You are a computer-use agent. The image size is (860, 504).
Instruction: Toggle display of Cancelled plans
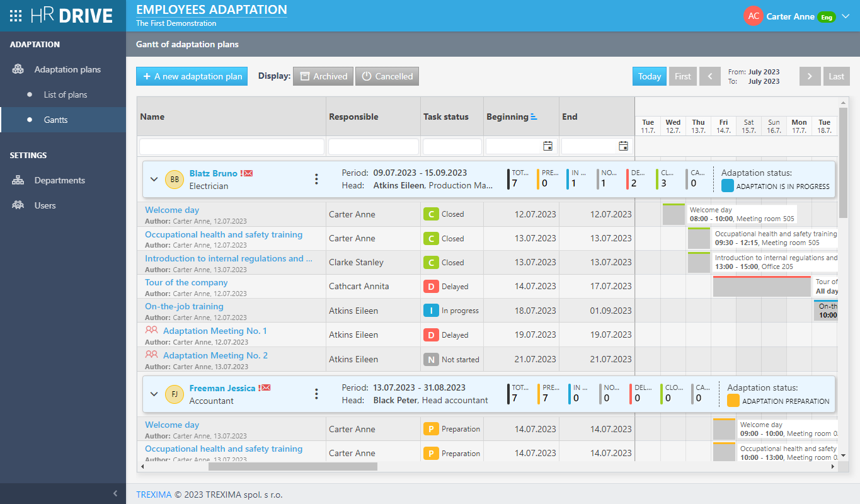tap(387, 76)
